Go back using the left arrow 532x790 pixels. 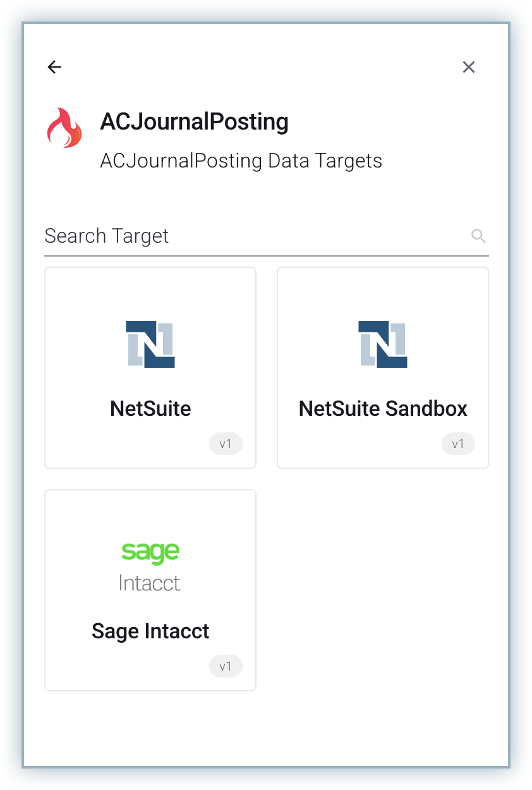(54, 67)
